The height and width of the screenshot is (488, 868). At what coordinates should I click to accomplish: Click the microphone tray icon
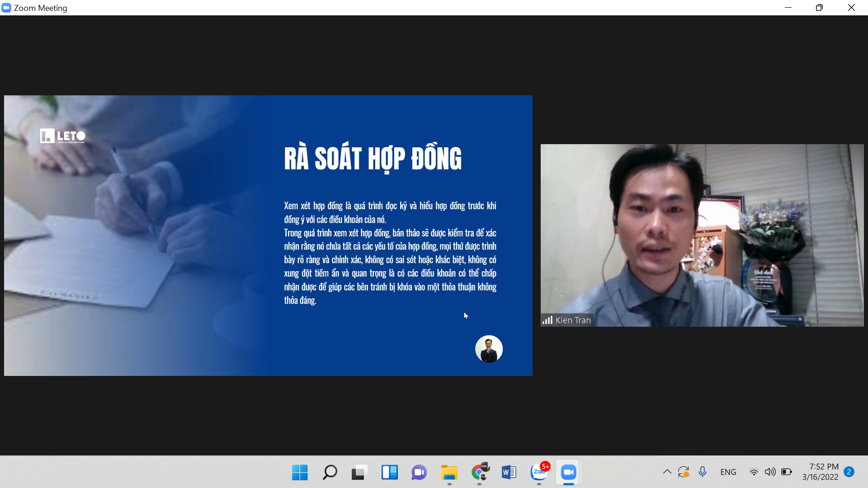point(702,472)
